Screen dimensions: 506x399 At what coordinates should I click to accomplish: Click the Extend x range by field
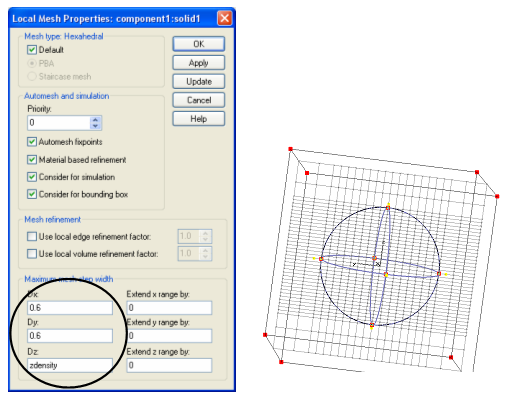pyautogui.click(x=169, y=308)
